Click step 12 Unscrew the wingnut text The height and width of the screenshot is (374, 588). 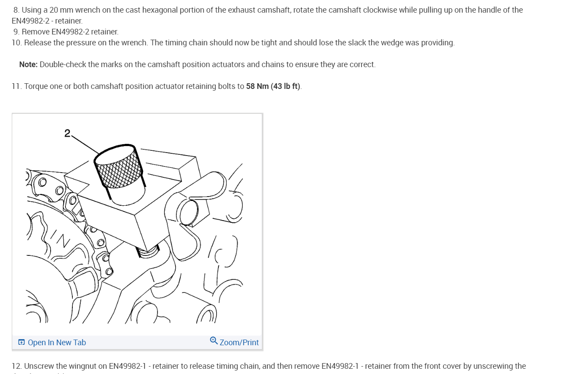point(269,366)
